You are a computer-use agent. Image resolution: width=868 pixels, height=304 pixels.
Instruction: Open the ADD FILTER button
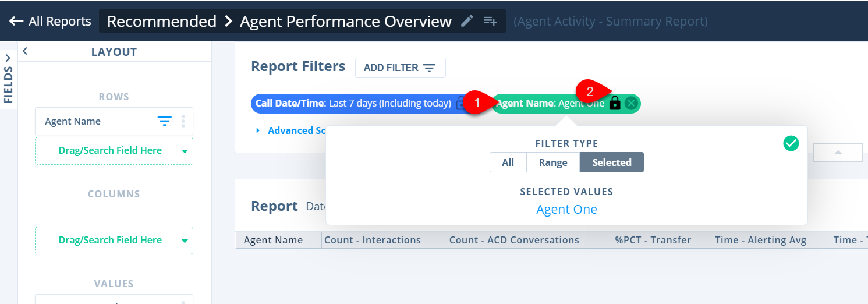pos(401,68)
